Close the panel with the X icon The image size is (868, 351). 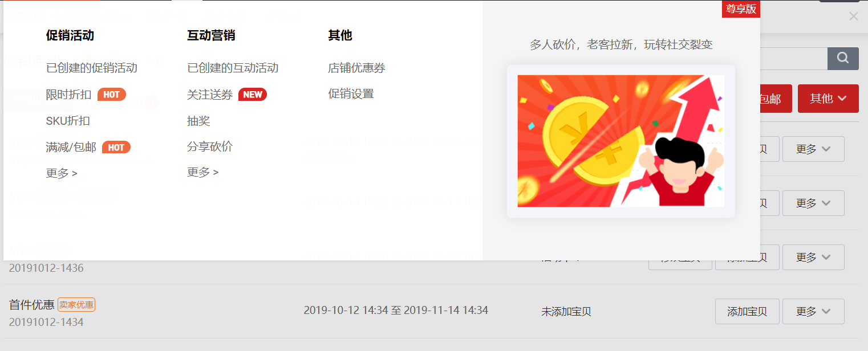[854, 17]
